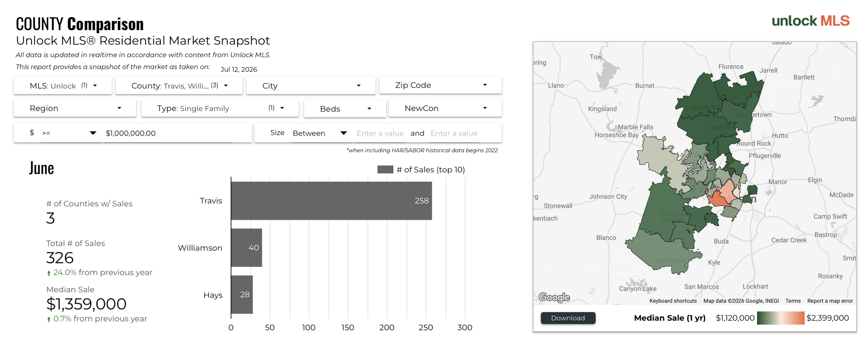Screen dimensions: 868x340
Task: Click the 'Hays' axis label
Action: click(212, 295)
